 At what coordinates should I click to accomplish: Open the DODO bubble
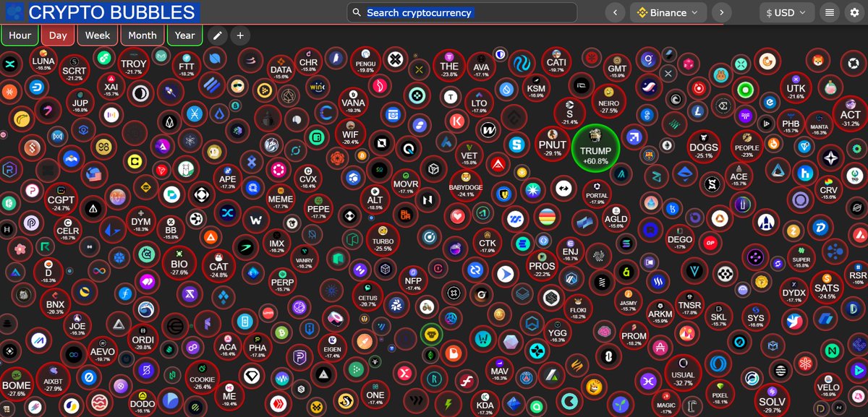[142, 403]
